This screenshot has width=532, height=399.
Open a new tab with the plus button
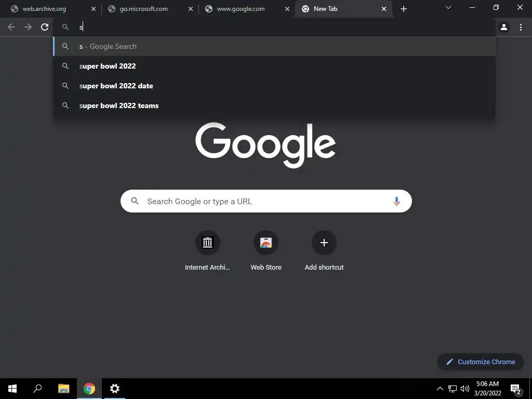403,9
